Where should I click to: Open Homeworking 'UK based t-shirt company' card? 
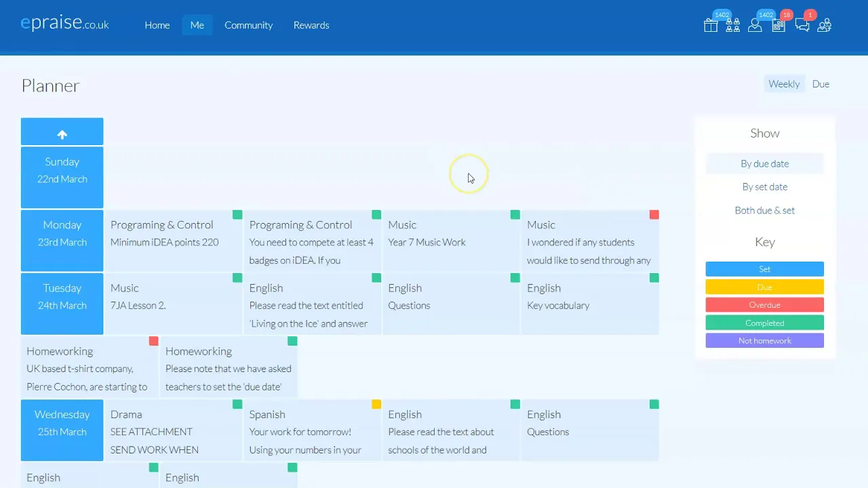pyautogui.click(x=90, y=367)
